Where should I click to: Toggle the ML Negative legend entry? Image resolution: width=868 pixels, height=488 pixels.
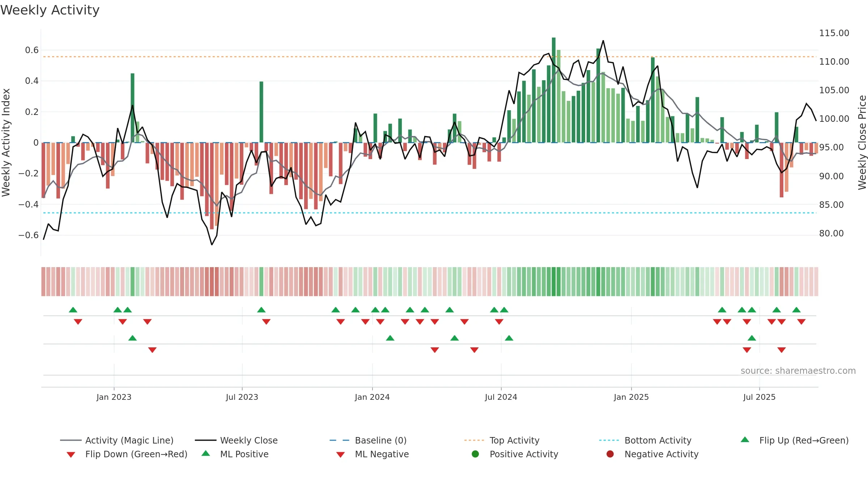(373, 454)
